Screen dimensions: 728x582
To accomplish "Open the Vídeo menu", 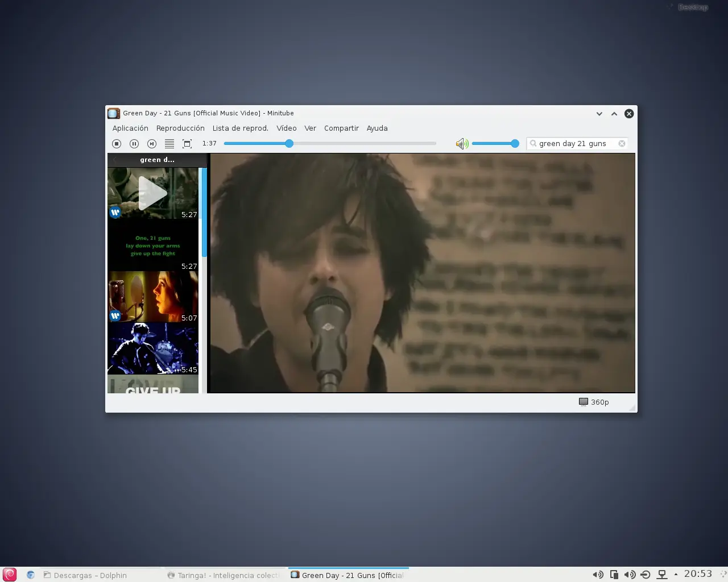I will (287, 128).
